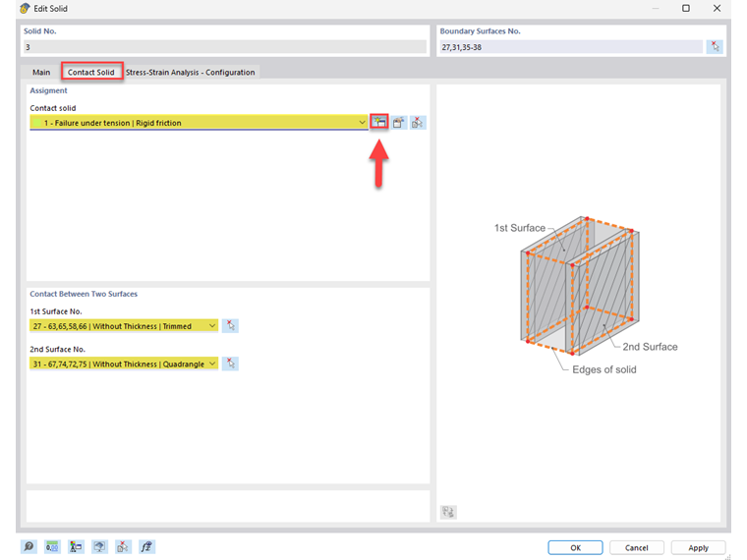Switch to the Main tab

click(41, 73)
